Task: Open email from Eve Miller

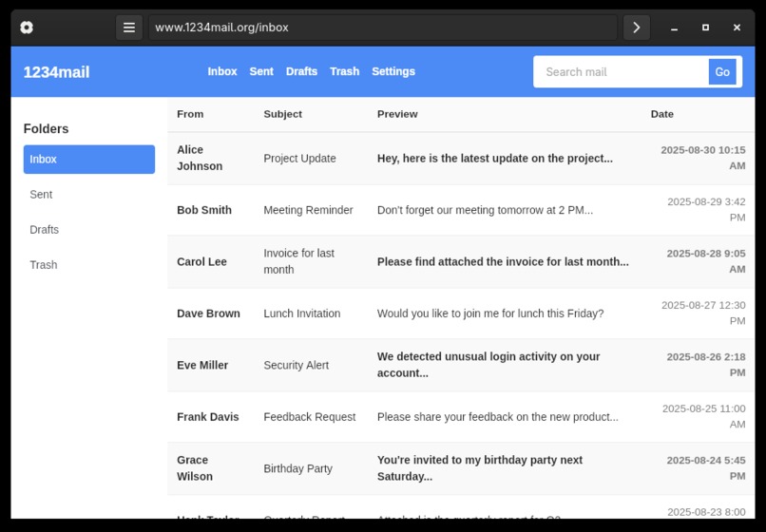Action: click(202, 366)
